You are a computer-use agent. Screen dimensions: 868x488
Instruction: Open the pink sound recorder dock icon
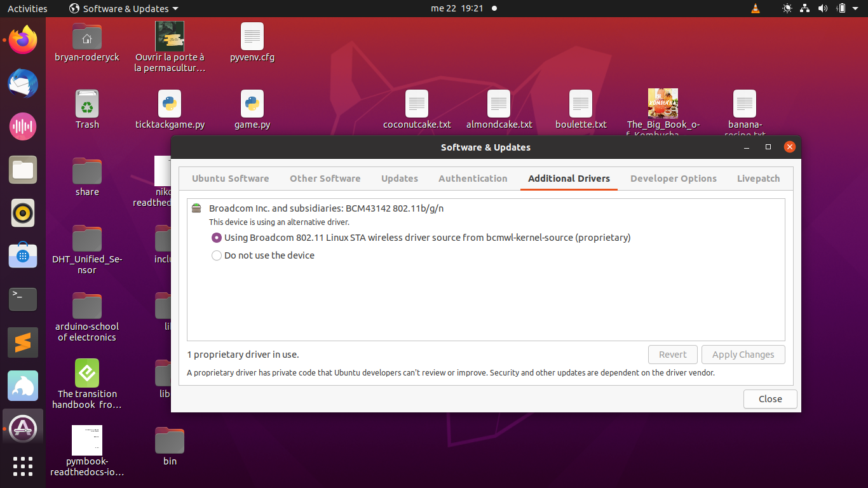23,126
